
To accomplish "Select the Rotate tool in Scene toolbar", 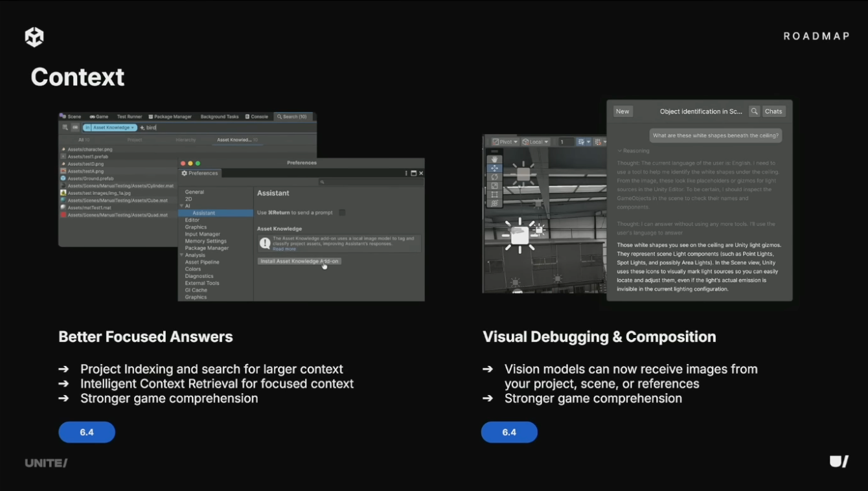I will point(494,177).
